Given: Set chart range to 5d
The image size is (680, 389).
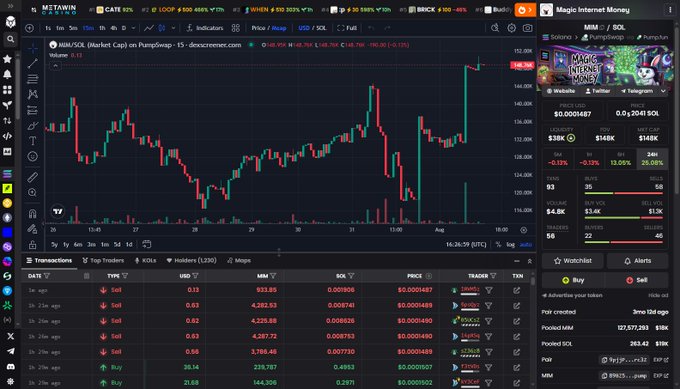Looking at the screenshot, I should tap(117, 245).
